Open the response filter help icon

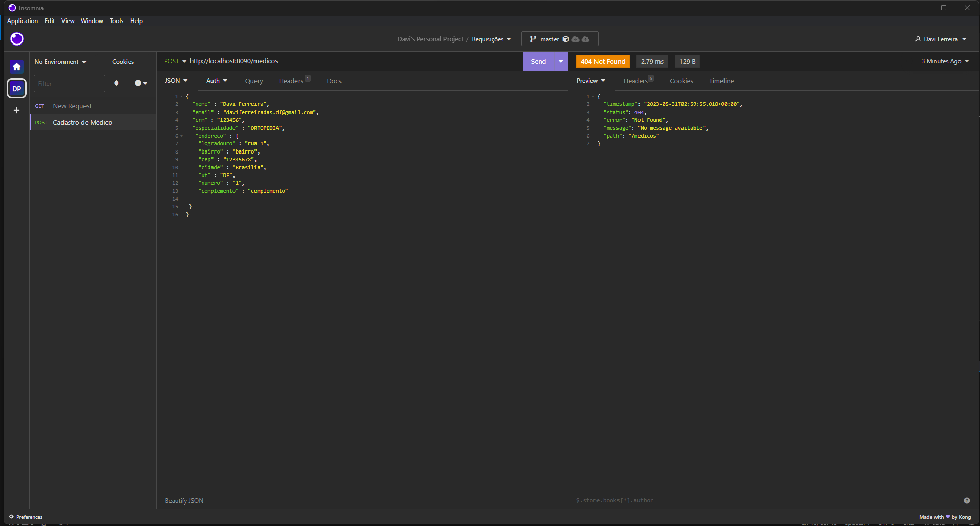[967, 501]
